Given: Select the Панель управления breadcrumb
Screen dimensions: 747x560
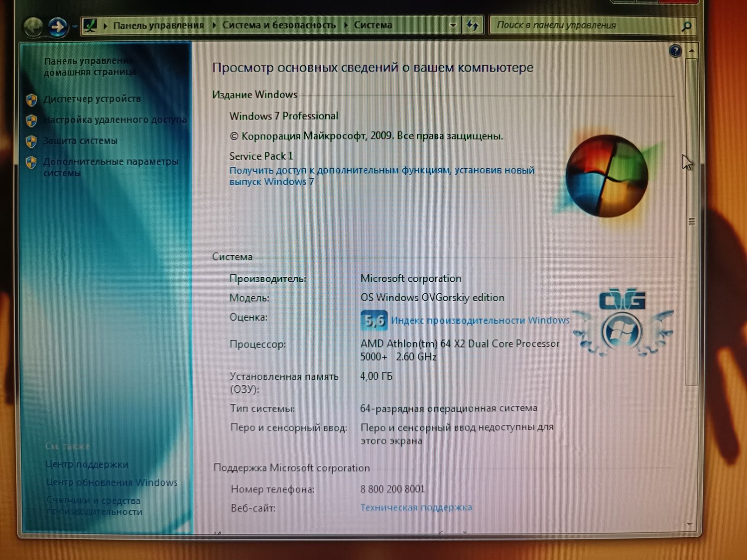Looking at the screenshot, I should (158, 25).
